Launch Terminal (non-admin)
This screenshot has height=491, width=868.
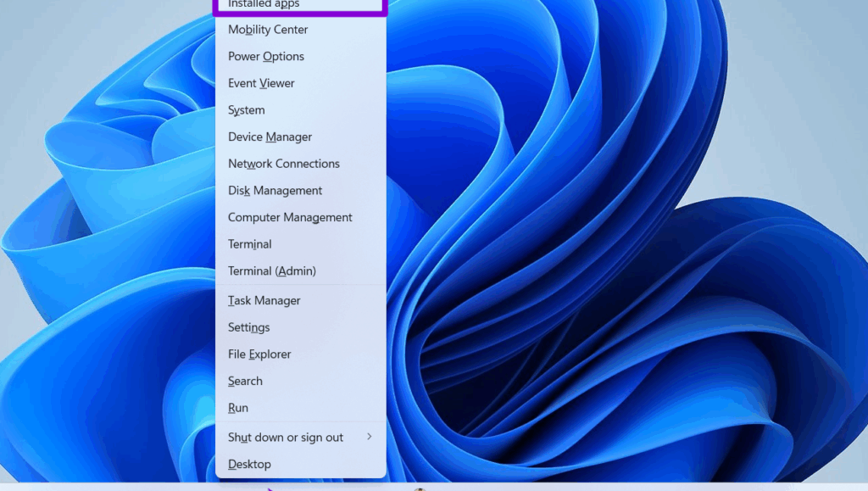pyautogui.click(x=250, y=244)
